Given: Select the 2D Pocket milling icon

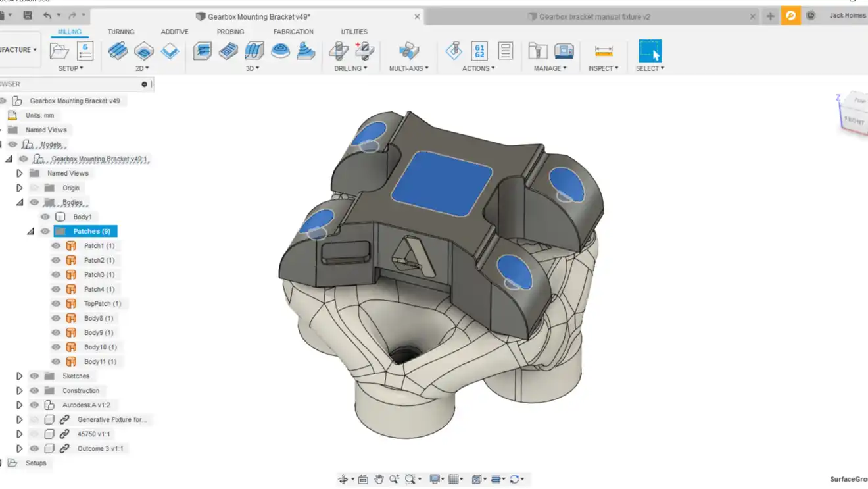Looking at the screenshot, I should pos(144,51).
